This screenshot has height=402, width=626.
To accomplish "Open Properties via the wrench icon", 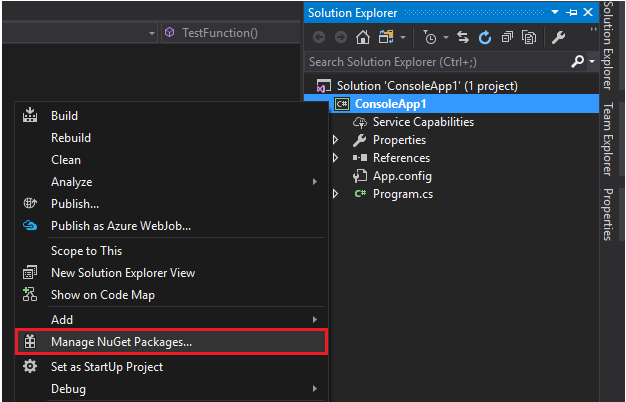I will [x=558, y=37].
